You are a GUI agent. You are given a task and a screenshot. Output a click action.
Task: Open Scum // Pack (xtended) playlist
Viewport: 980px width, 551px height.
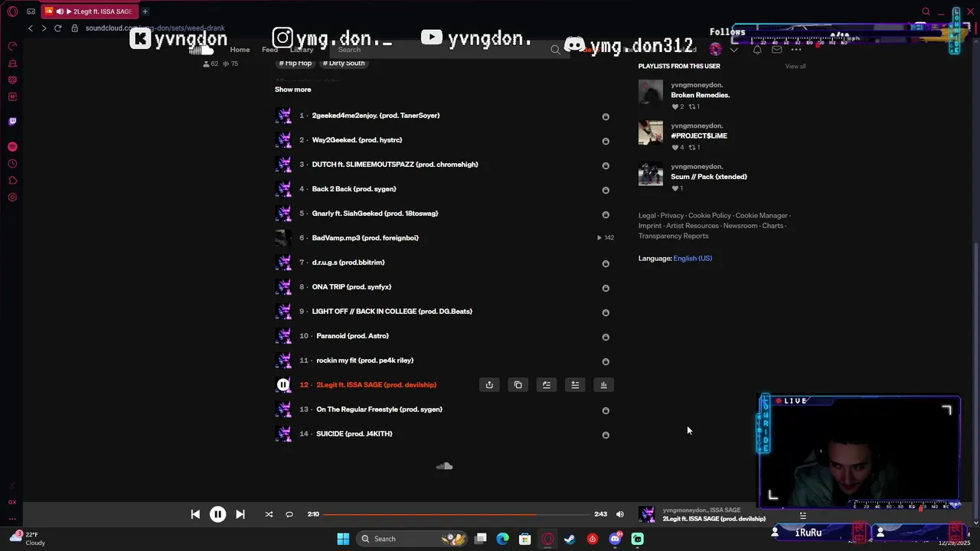tap(709, 177)
